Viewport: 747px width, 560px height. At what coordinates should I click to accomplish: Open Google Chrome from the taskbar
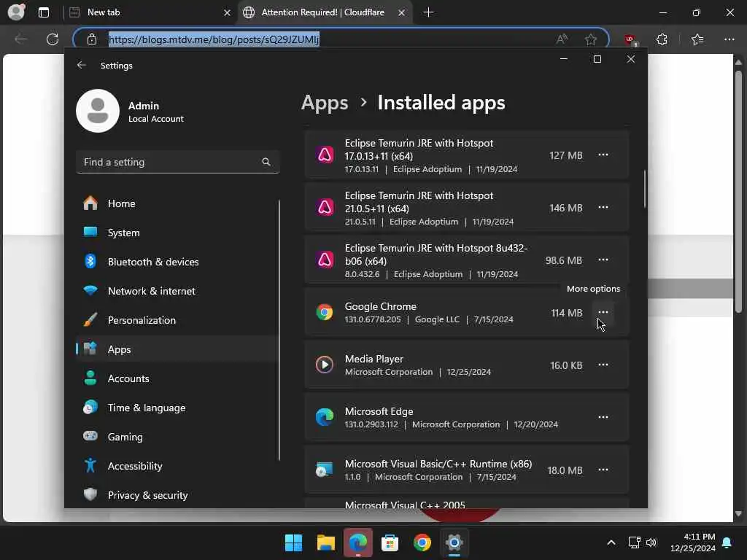pos(422,542)
